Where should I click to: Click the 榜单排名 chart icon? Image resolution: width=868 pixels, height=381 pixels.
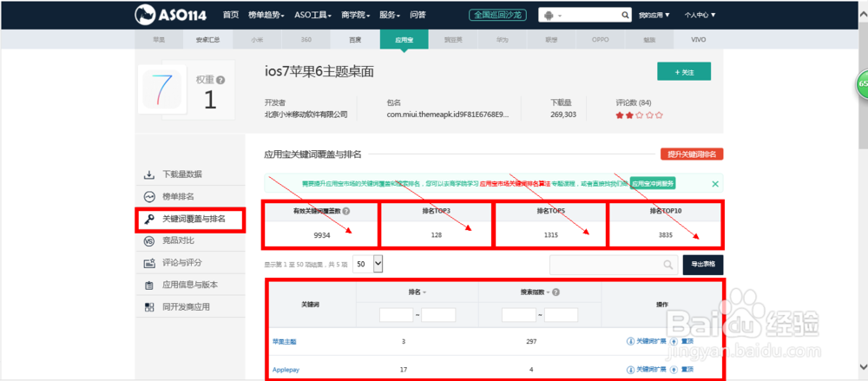coord(149,197)
